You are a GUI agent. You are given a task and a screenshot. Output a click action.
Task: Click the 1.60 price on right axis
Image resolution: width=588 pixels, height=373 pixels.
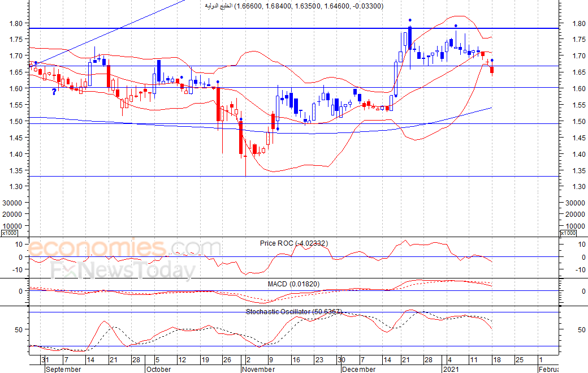pos(579,88)
